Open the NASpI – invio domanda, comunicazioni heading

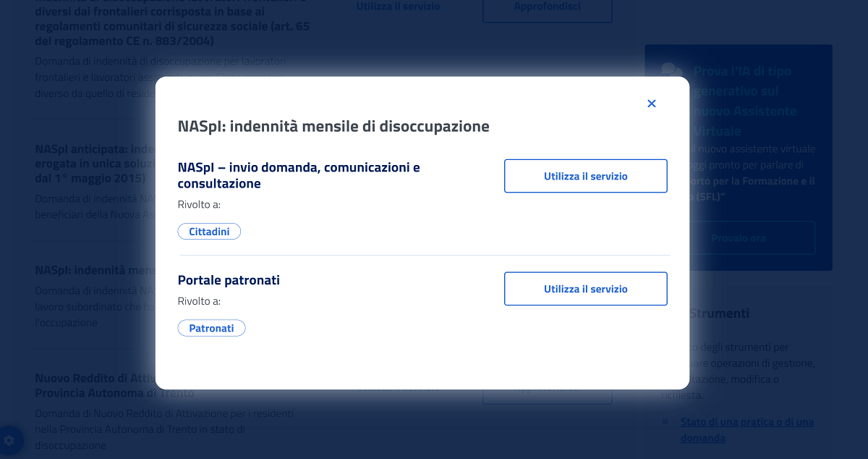299,175
